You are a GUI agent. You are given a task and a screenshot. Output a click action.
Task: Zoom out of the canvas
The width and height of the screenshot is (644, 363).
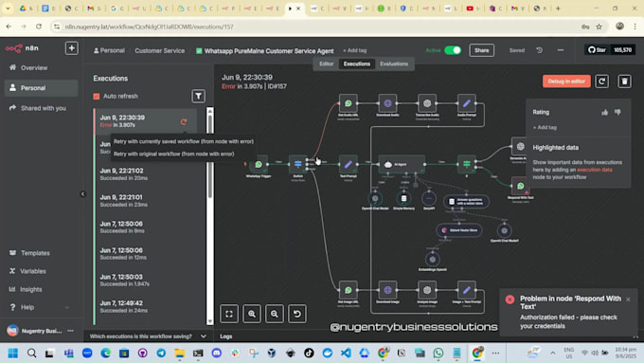point(275,314)
